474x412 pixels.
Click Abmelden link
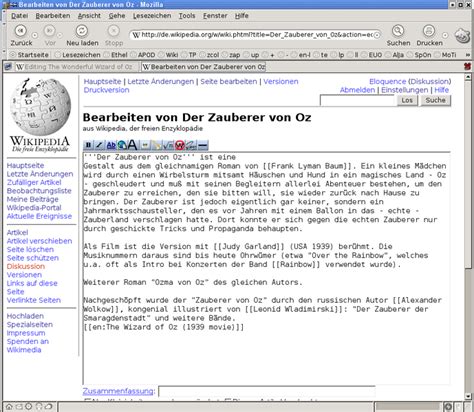[357, 90]
